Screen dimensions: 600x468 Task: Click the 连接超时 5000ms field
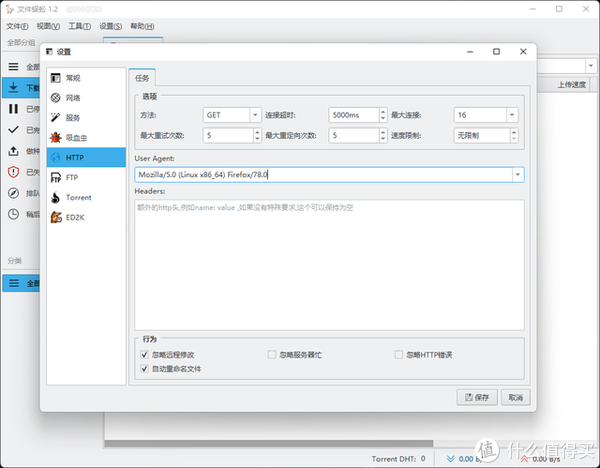tap(354, 115)
